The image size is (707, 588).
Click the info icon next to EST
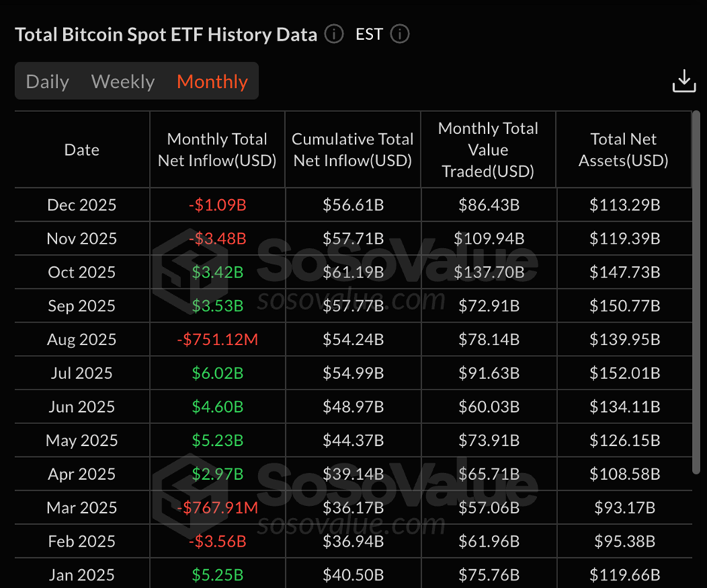(400, 35)
